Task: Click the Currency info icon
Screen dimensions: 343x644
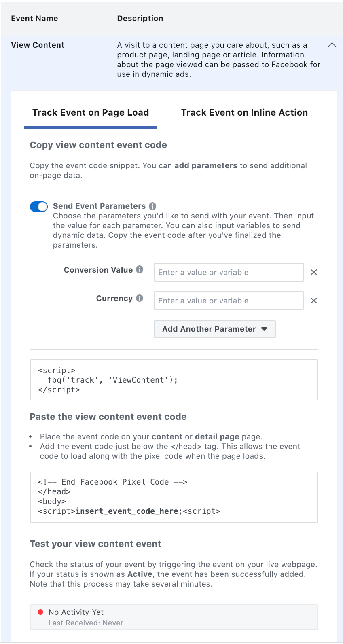Action: tap(140, 298)
